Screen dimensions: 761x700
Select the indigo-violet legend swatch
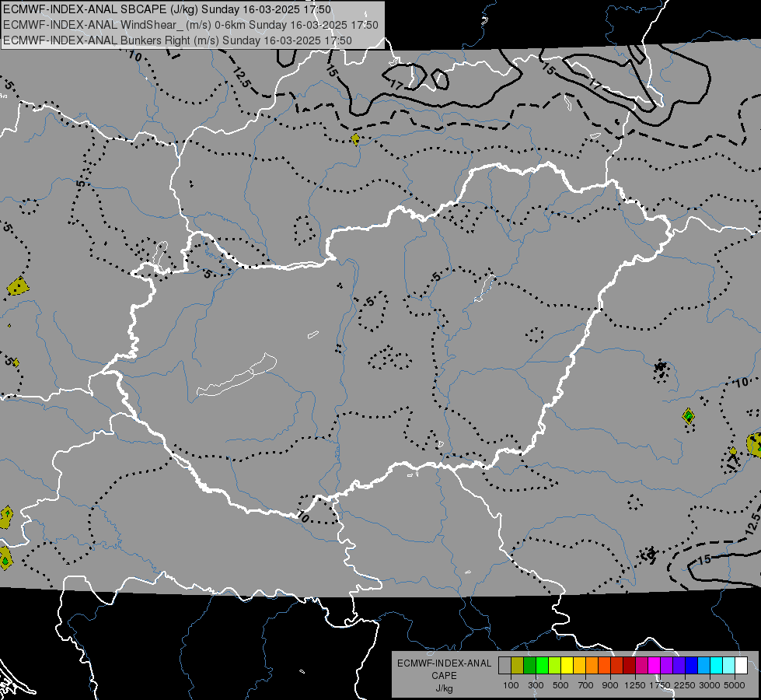click(x=679, y=665)
